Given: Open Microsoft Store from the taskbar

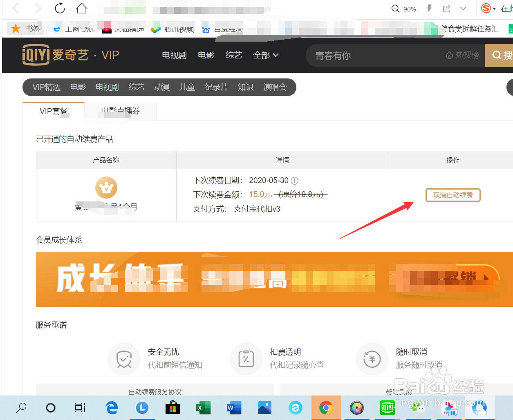Looking at the screenshot, I should [x=173, y=408].
